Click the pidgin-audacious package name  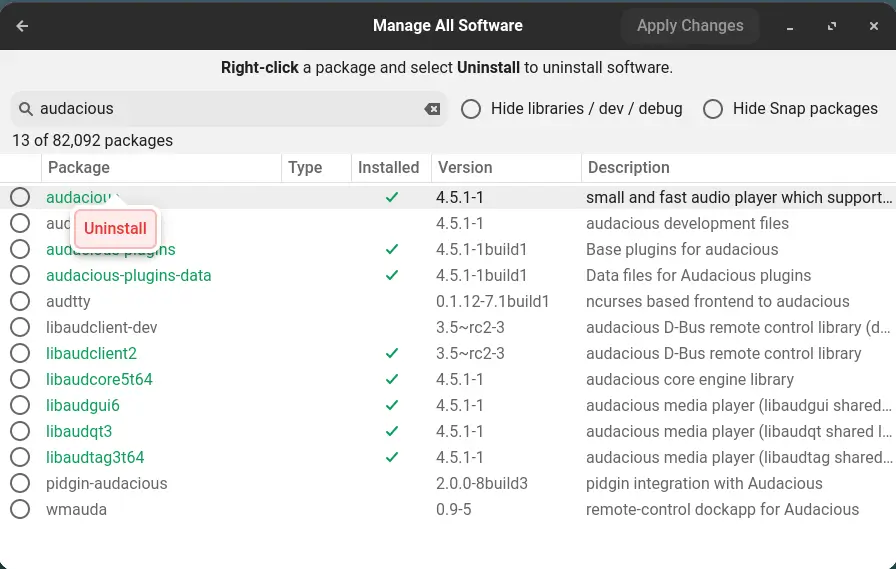[107, 483]
